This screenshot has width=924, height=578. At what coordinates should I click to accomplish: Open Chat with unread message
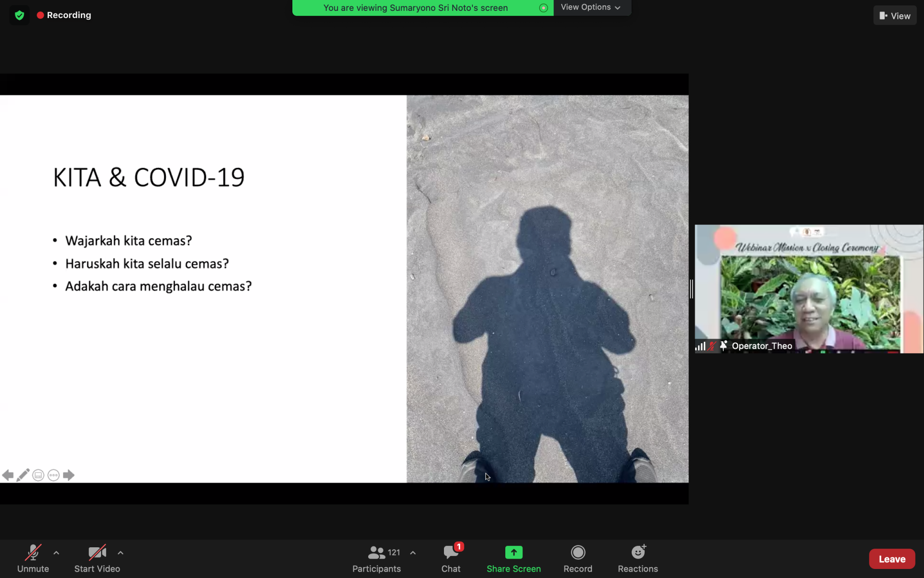[x=451, y=558]
